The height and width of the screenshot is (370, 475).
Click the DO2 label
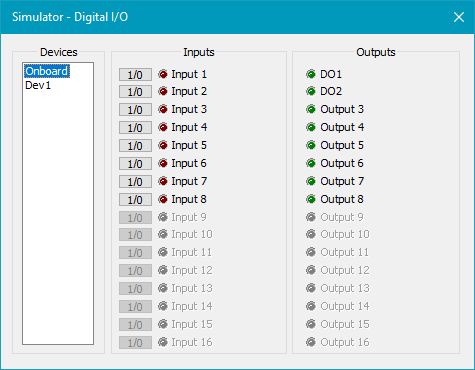pos(331,91)
